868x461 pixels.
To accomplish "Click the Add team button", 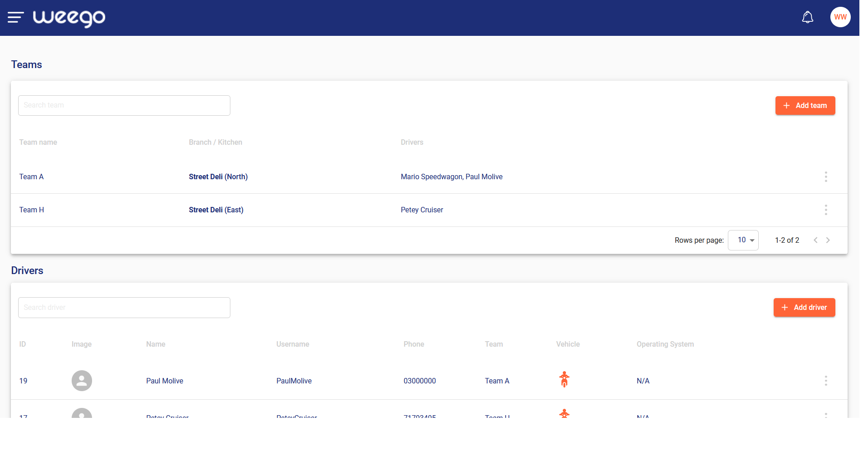I will 805,106.
